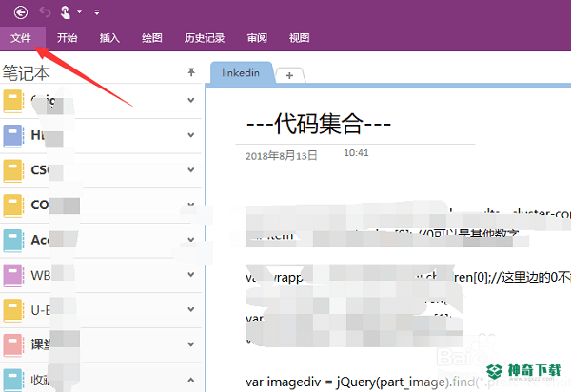Collapse the 收 notebook up chevron

pyautogui.click(x=191, y=380)
